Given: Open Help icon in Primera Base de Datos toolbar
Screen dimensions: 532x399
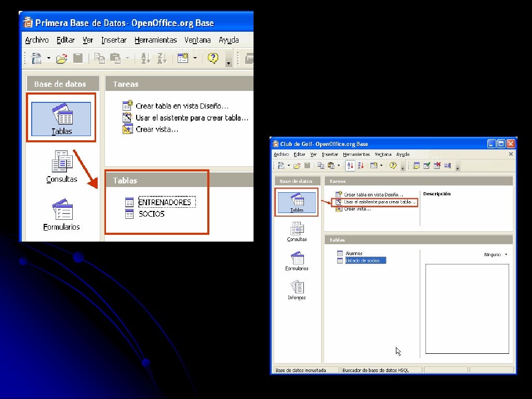Looking at the screenshot, I should [x=213, y=58].
